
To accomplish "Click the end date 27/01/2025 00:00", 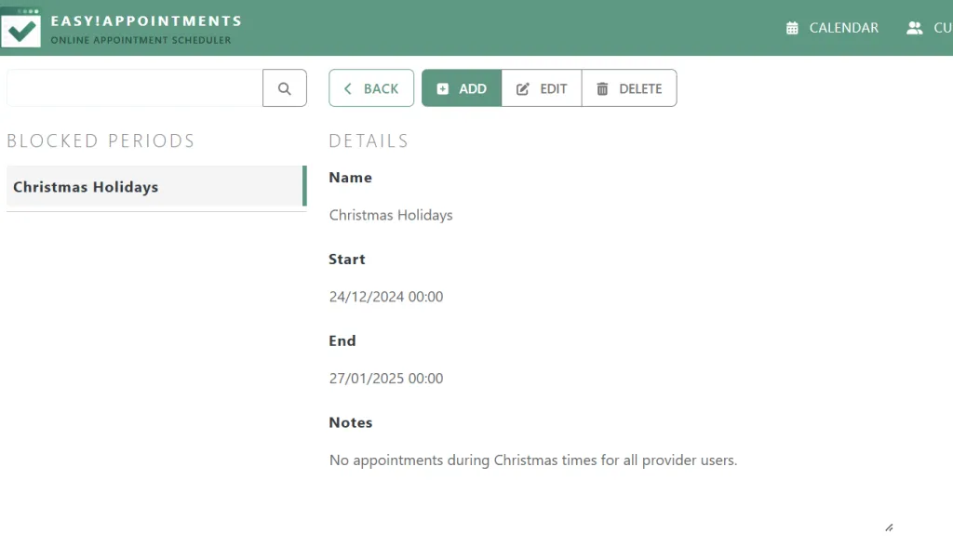I will [386, 379].
